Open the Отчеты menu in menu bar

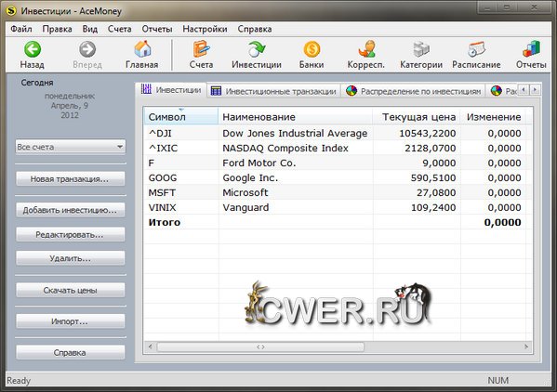(157, 29)
